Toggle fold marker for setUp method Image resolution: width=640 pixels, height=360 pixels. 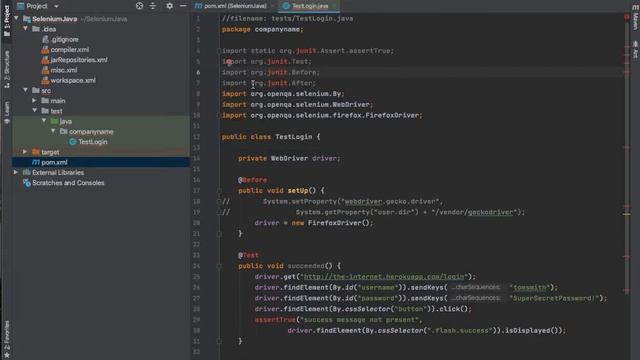pos(219,191)
